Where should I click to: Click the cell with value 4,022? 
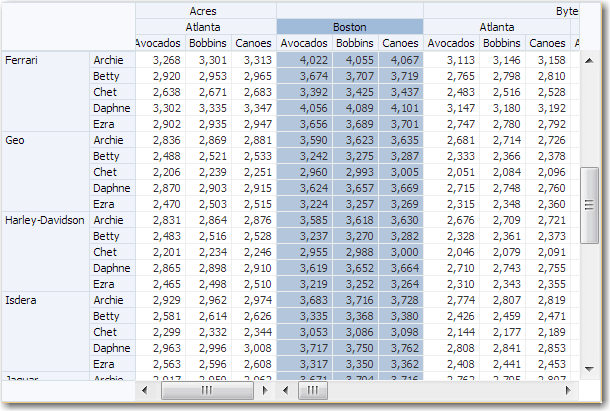304,60
